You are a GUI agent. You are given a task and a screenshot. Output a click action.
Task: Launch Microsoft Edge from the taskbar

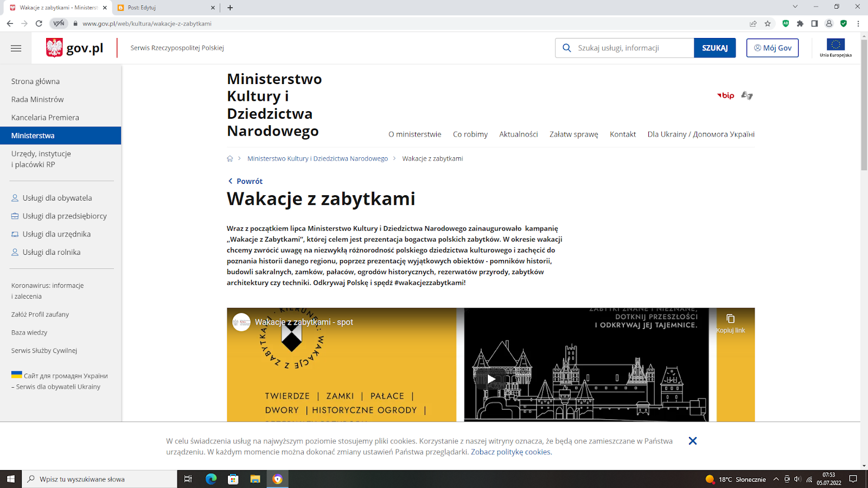pyautogui.click(x=211, y=479)
